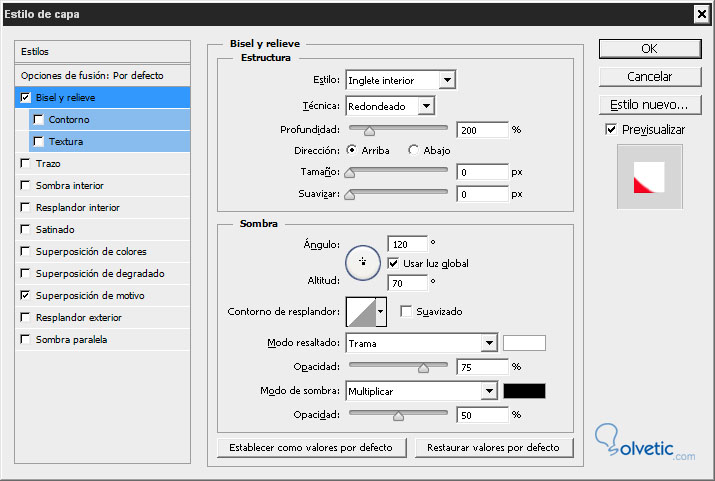715x481 pixels.
Task: Click the Contorno de resplandor thumbnail
Action: 361,312
